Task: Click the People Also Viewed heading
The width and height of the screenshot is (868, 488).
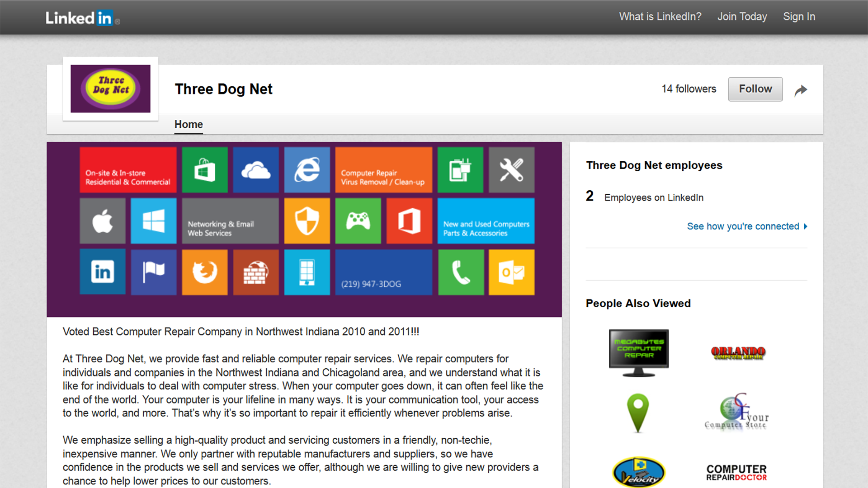Action: (638, 304)
